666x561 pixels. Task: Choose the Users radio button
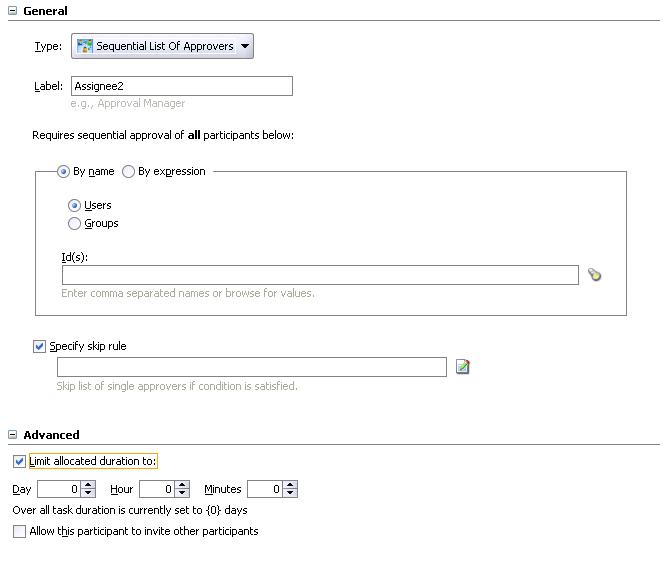(x=74, y=206)
